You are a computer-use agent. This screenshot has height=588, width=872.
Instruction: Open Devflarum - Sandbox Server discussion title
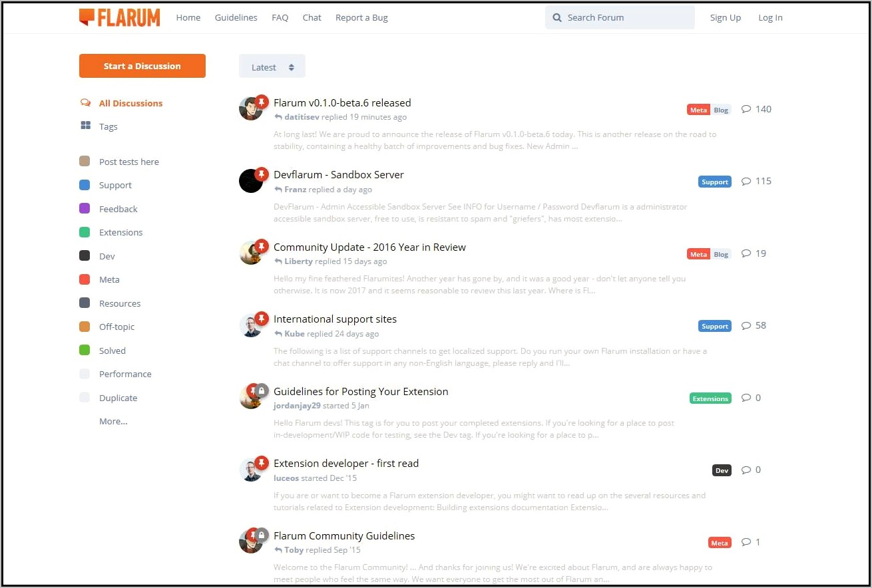click(339, 174)
